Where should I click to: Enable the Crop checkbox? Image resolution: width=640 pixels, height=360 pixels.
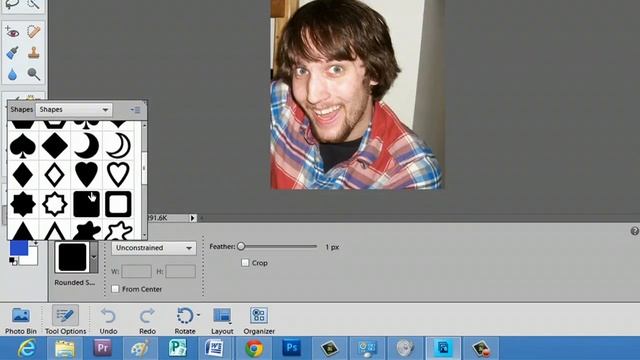coord(245,263)
